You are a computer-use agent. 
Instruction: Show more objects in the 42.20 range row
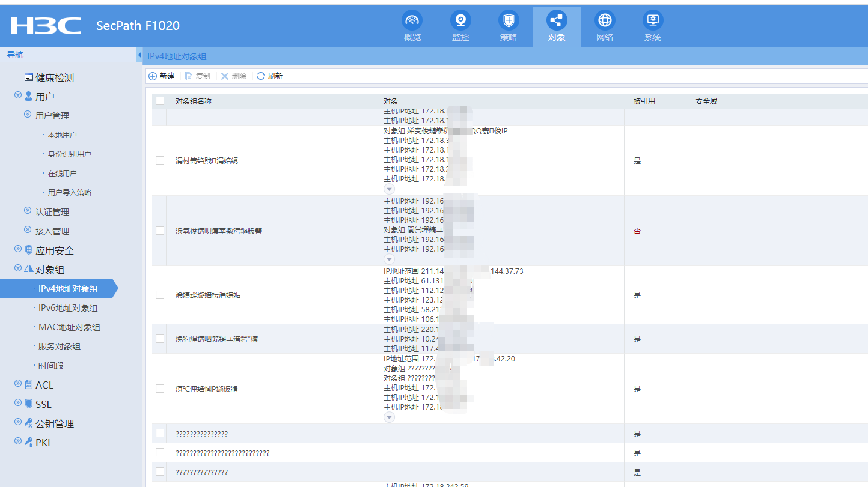(390, 417)
